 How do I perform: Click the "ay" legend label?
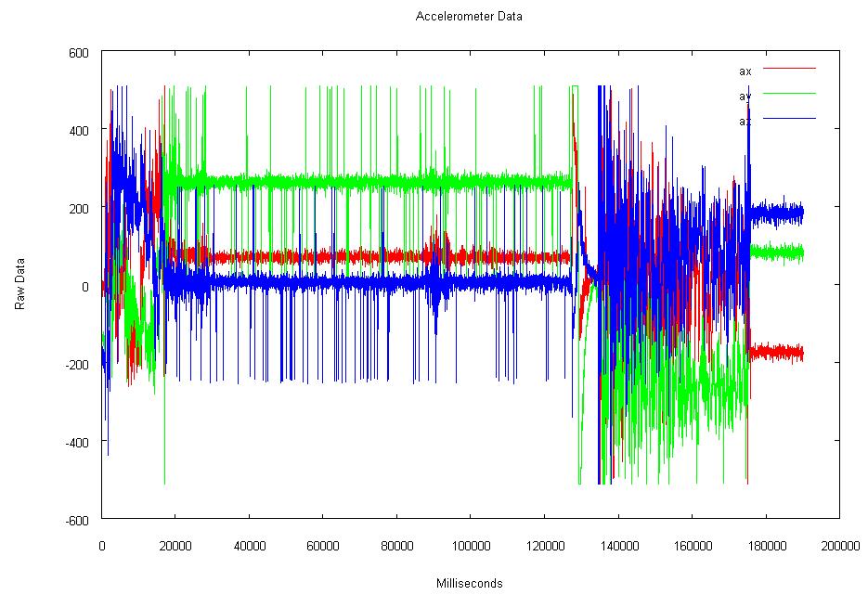pyautogui.click(x=745, y=96)
